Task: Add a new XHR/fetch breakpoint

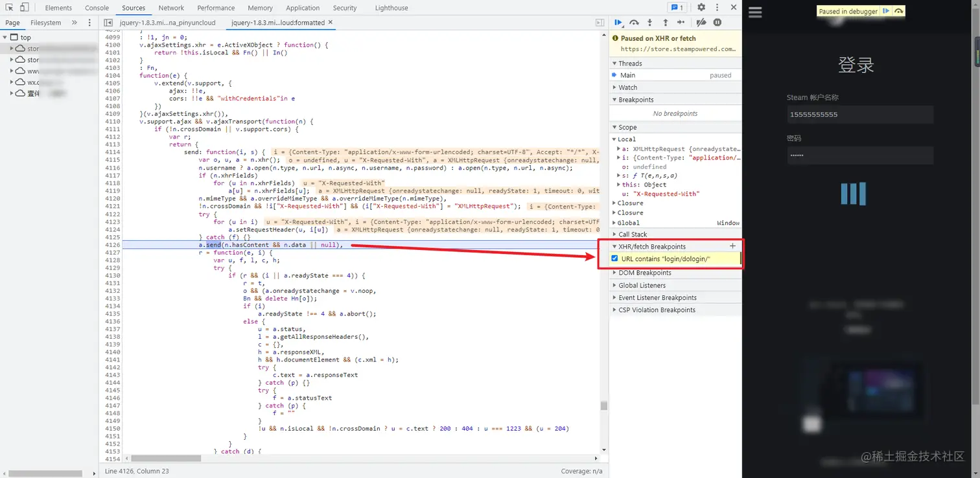Action: pyautogui.click(x=732, y=246)
